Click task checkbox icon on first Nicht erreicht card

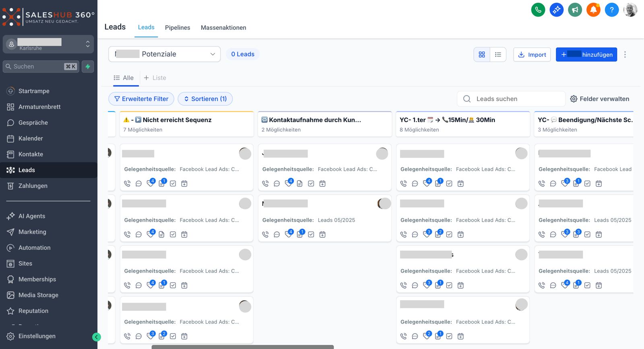click(173, 184)
